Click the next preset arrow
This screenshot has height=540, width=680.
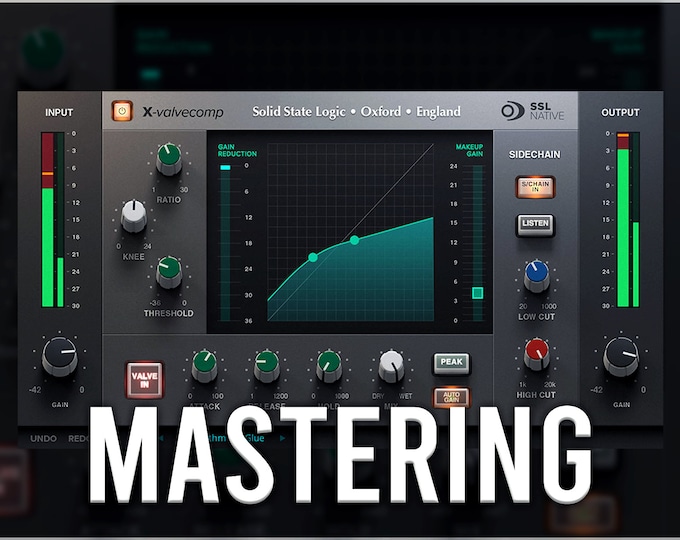pos(282,438)
